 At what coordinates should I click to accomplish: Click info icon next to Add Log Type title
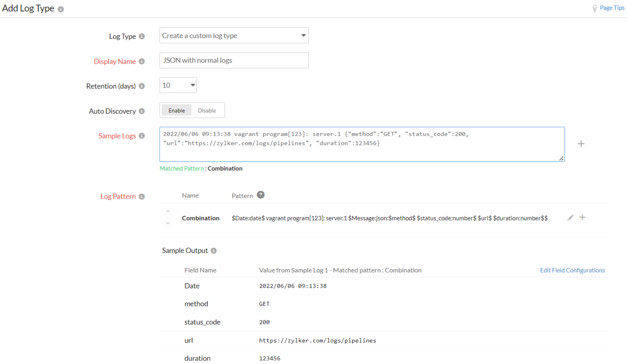(x=61, y=9)
